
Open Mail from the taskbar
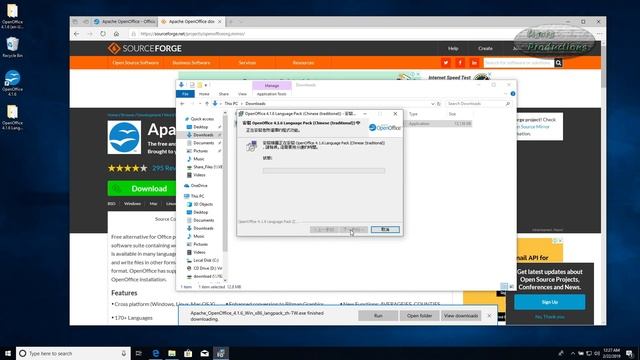pos(204,353)
